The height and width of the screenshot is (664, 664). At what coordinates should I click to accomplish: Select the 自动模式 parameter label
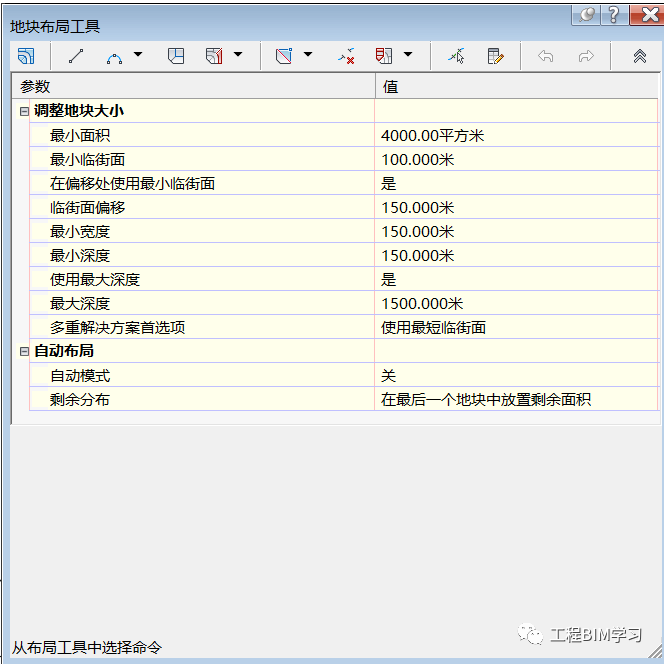pos(80,376)
